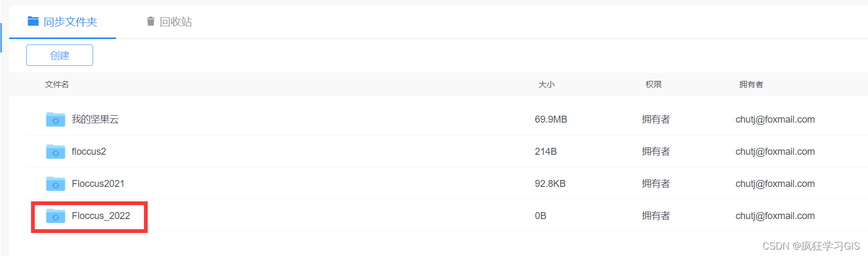Open the 我的坚果云 folder name link
The image size is (868, 256).
tap(95, 119)
